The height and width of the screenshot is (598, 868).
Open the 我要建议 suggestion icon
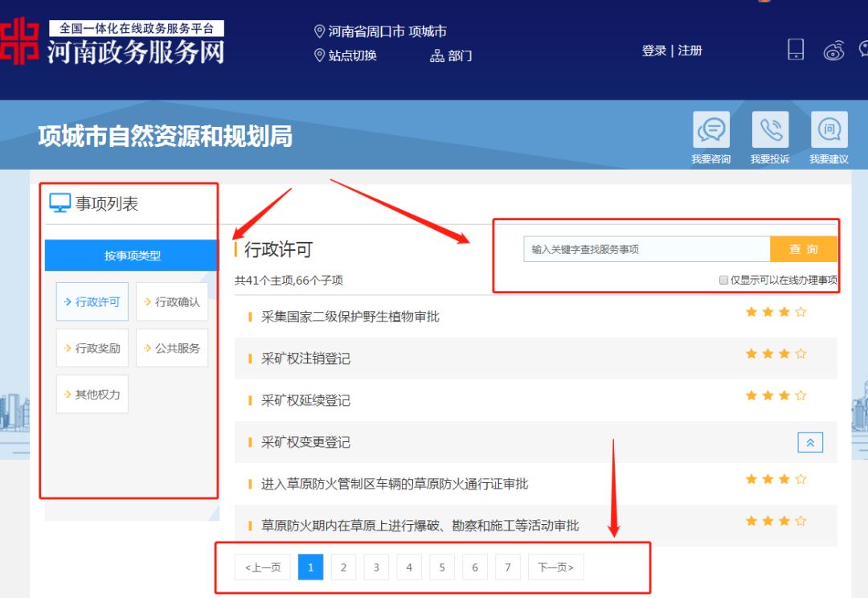pos(829,129)
